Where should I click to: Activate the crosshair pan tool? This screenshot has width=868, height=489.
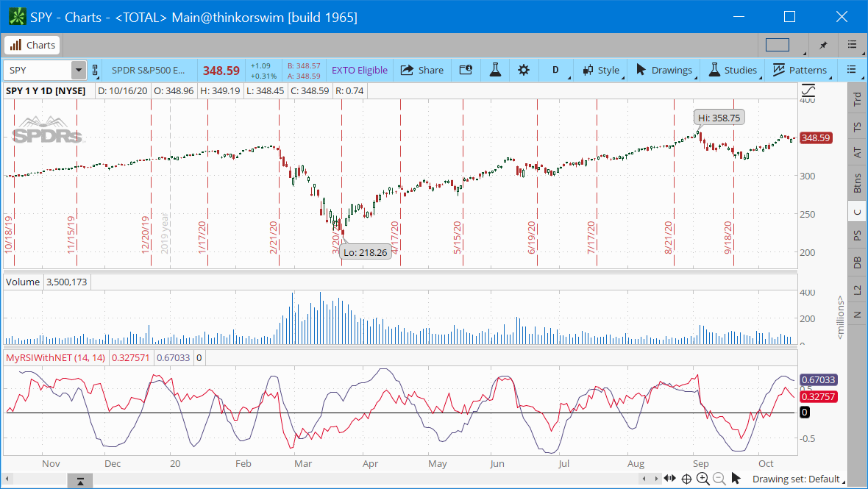click(686, 479)
